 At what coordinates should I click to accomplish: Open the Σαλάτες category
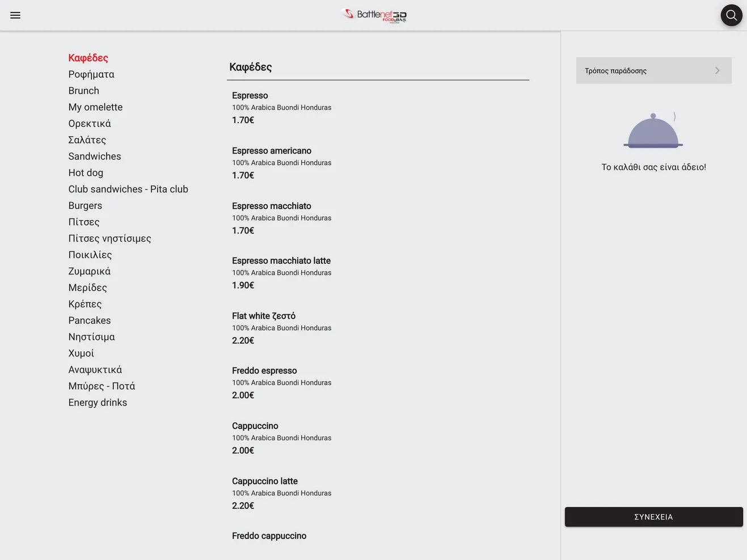pyautogui.click(x=87, y=140)
